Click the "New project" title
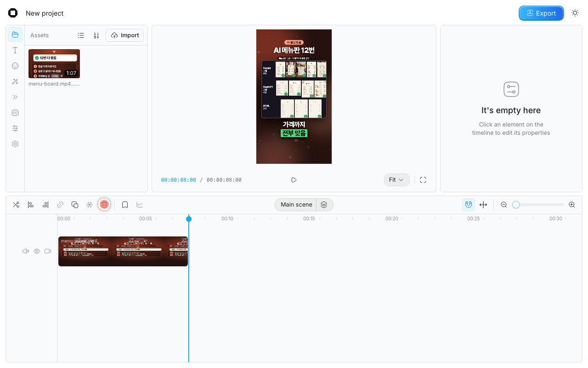This screenshot has height=368, width=588. [x=45, y=13]
